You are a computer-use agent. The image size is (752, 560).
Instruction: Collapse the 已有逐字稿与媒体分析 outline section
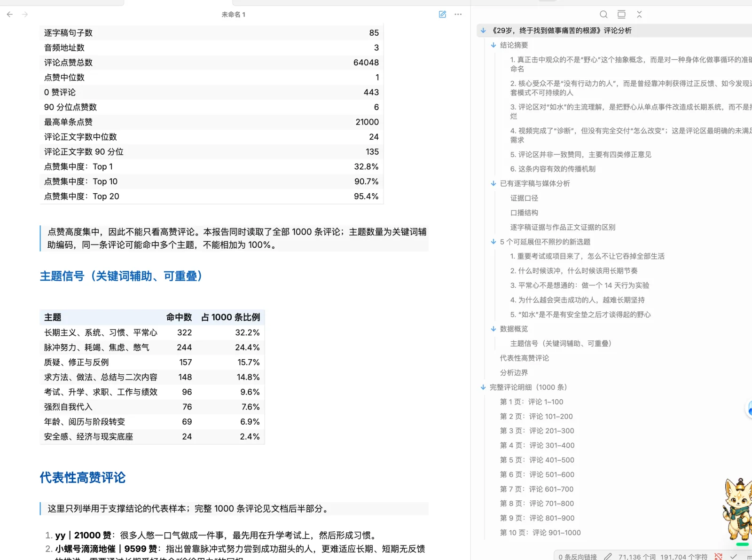(493, 183)
